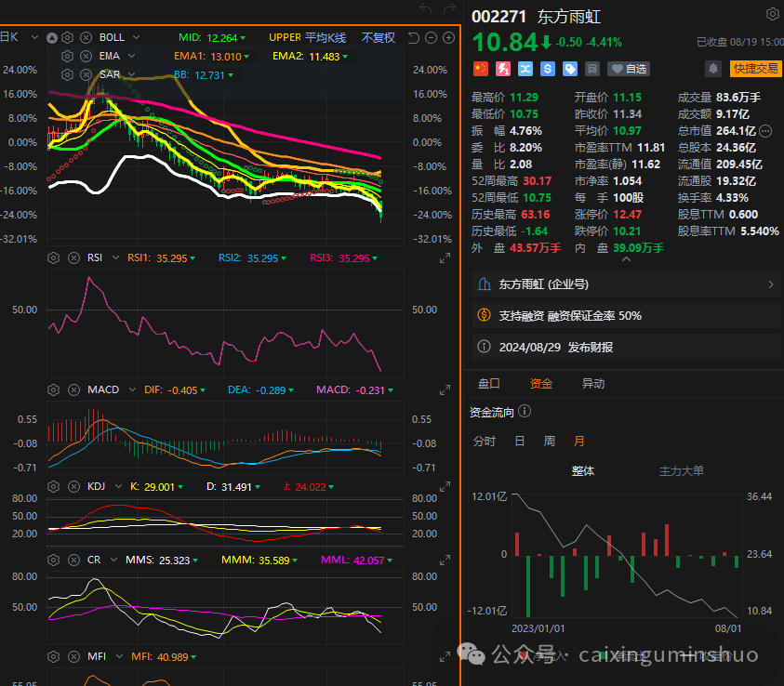This screenshot has width=784, height=686.
Task: Click the 资金流向 info icon
Action: tap(525, 412)
